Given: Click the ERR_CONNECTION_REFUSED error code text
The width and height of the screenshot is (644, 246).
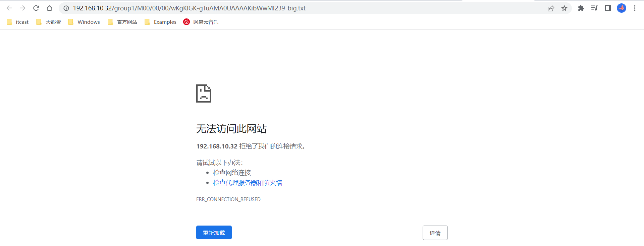Looking at the screenshot, I should coord(228,199).
